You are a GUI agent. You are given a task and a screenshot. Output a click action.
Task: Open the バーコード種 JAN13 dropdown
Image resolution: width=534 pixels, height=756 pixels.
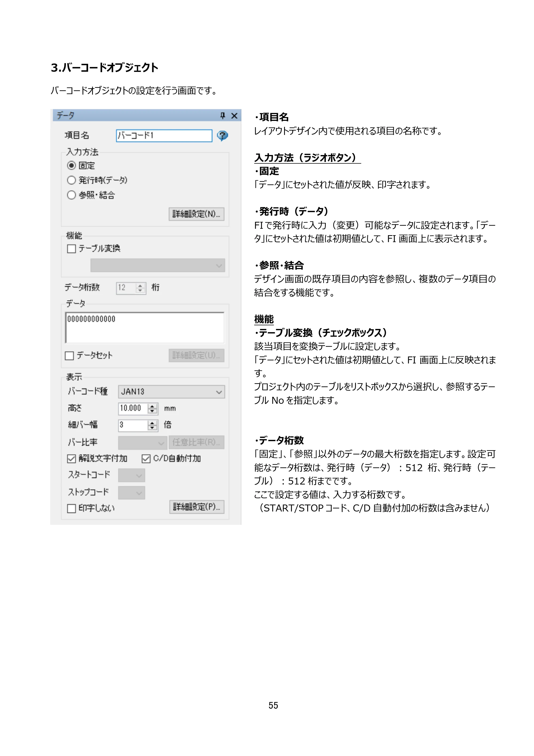click(171, 392)
